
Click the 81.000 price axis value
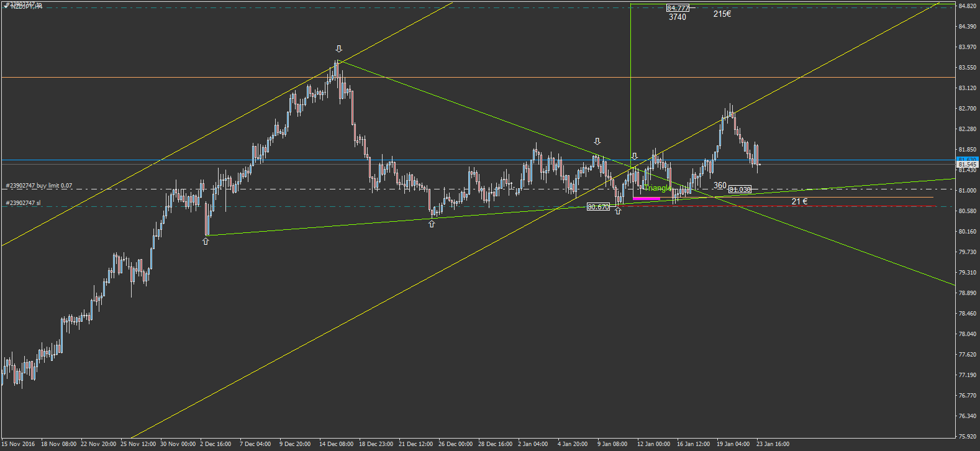[x=968, y=191]
